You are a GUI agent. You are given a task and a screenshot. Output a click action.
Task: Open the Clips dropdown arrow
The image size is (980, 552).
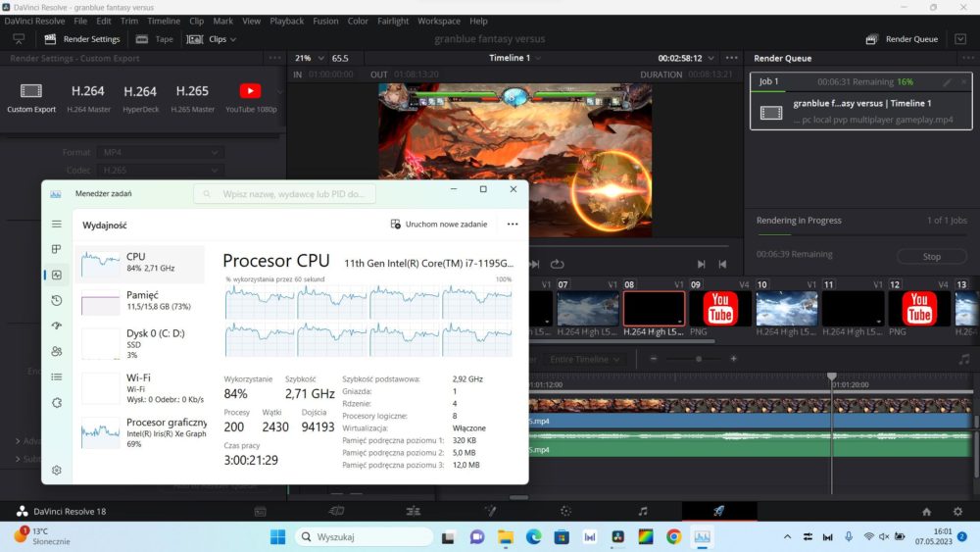(x=233, y=39)
